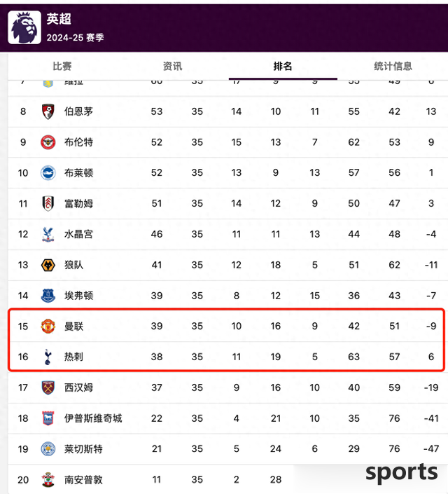
Task: Open the 资讯 tab
Action: tap(172, 66)
